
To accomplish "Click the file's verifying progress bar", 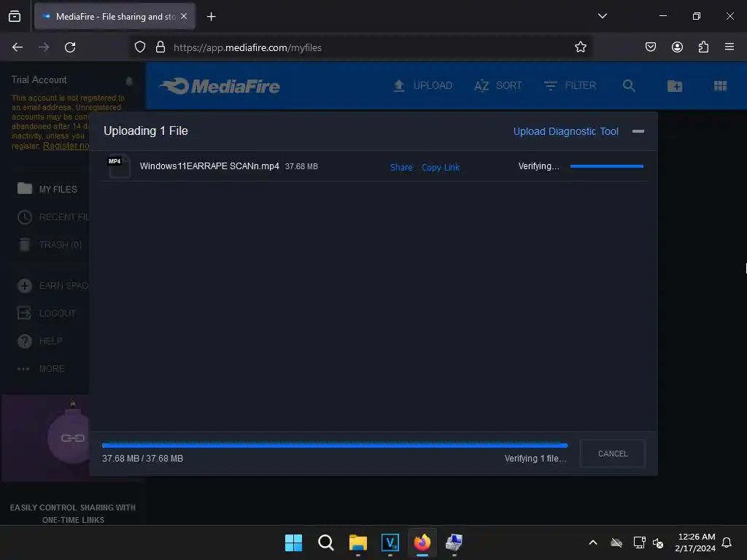I will click(x=606, y=166).
